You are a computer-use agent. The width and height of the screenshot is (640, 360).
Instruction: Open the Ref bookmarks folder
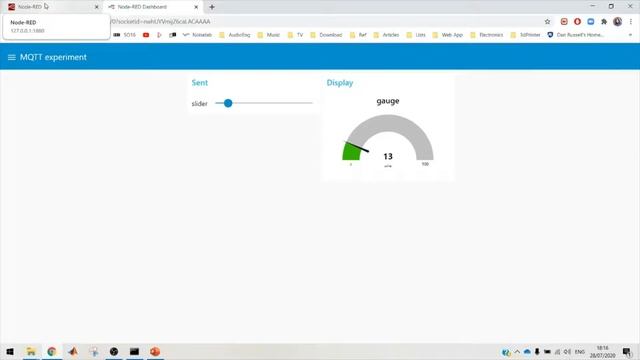pyautogui.click(x=358, y=35)
